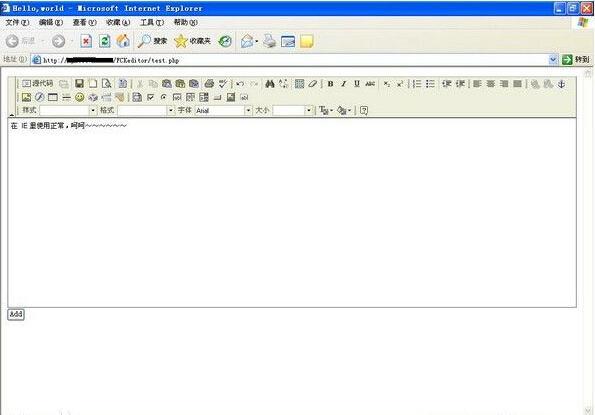Open the Tools menu in Internet Explorer
This screenshot has width=595, height=415.
[152, 22]
